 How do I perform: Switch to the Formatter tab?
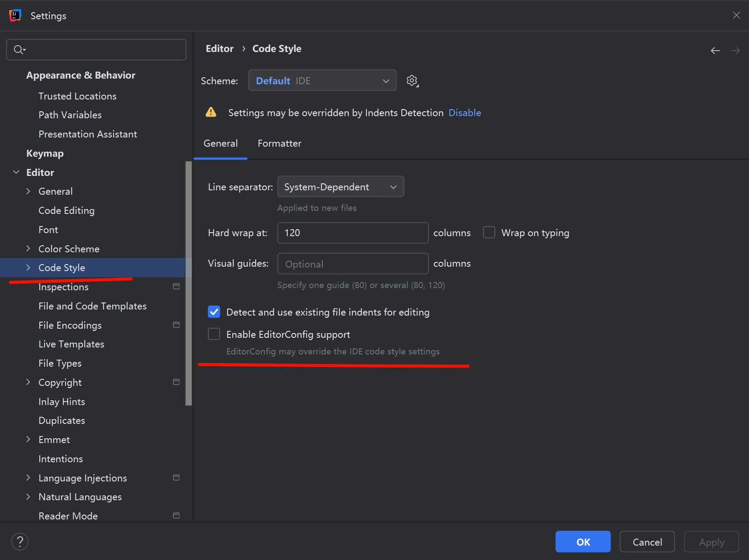pos(280,144)
